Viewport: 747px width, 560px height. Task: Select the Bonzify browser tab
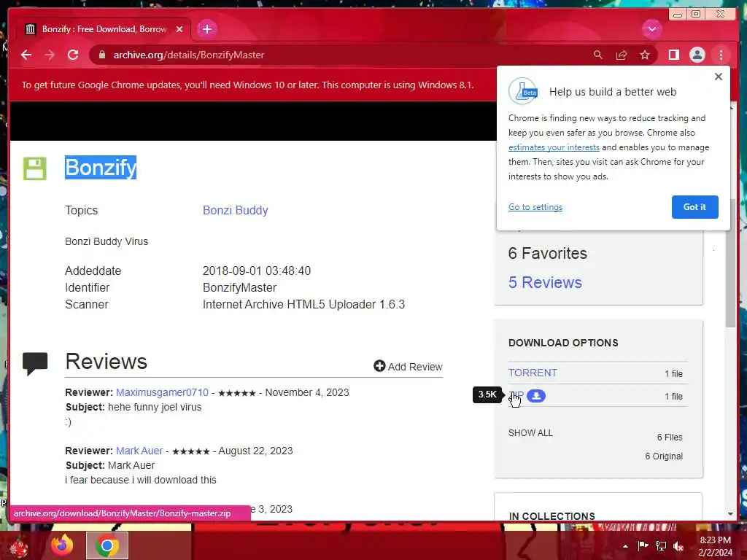[104, 29]
